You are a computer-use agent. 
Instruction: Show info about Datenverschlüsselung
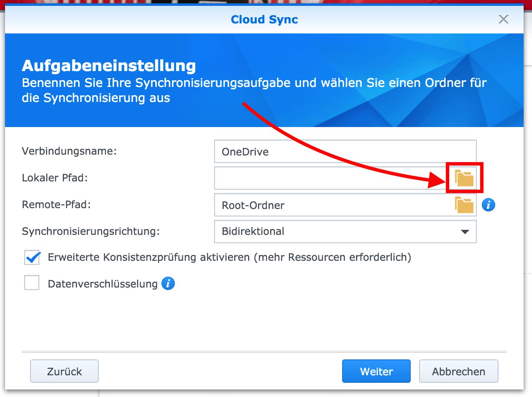tap(168, 284)
